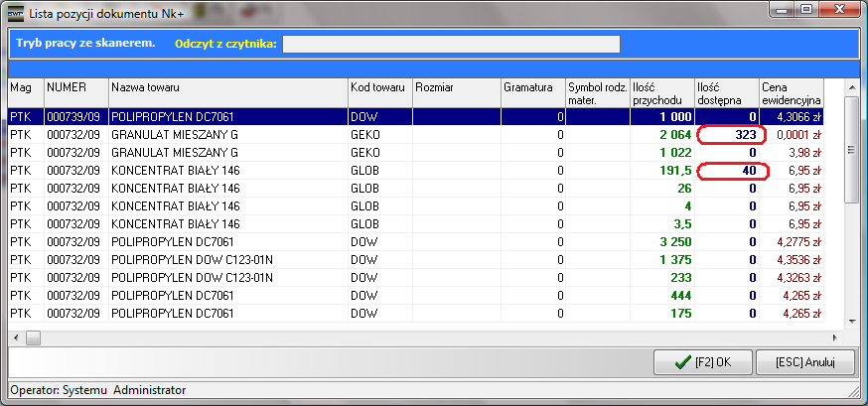
Task: Click the Ilość dostępna column header
Action: click(x=725, y=93)
